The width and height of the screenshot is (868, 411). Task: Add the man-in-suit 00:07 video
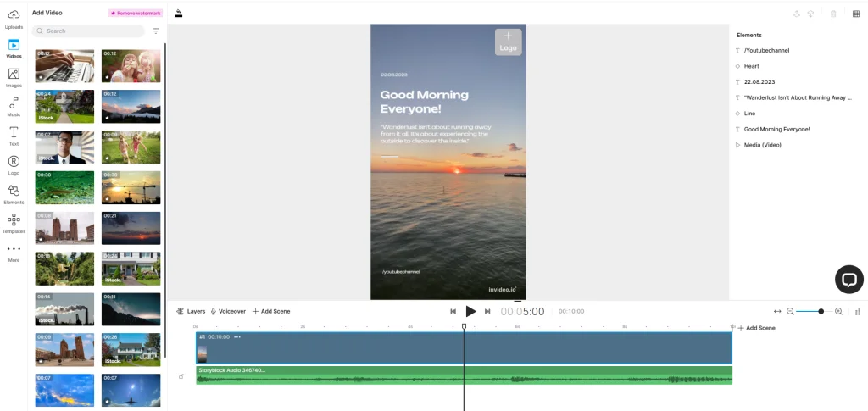tap(64, 147)
